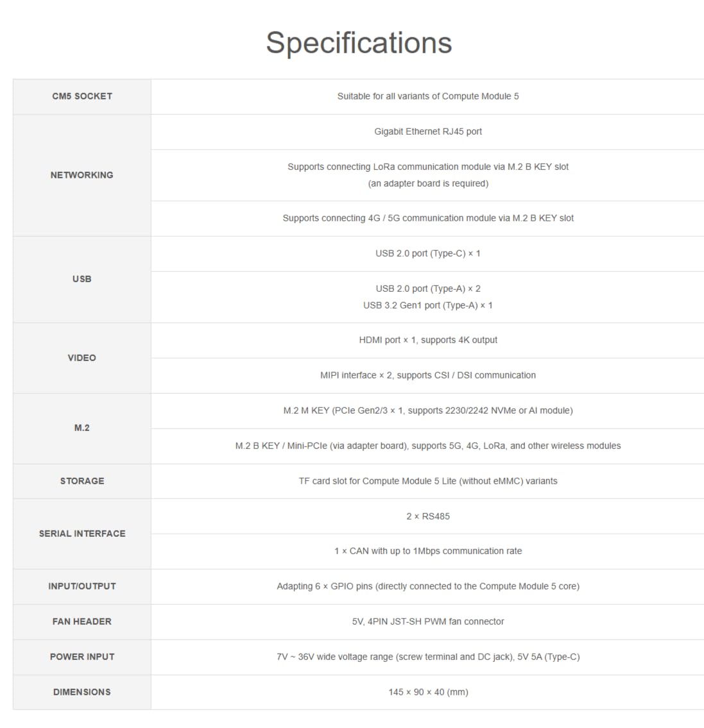Viewport: 704px width, 728px height.
Task: Select the 145 × 90 × 40 (mm) value
Action: pos(428,692)
